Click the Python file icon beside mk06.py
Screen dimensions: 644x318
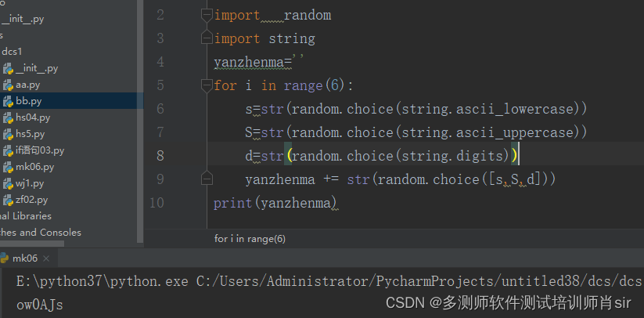coord(8,168)
